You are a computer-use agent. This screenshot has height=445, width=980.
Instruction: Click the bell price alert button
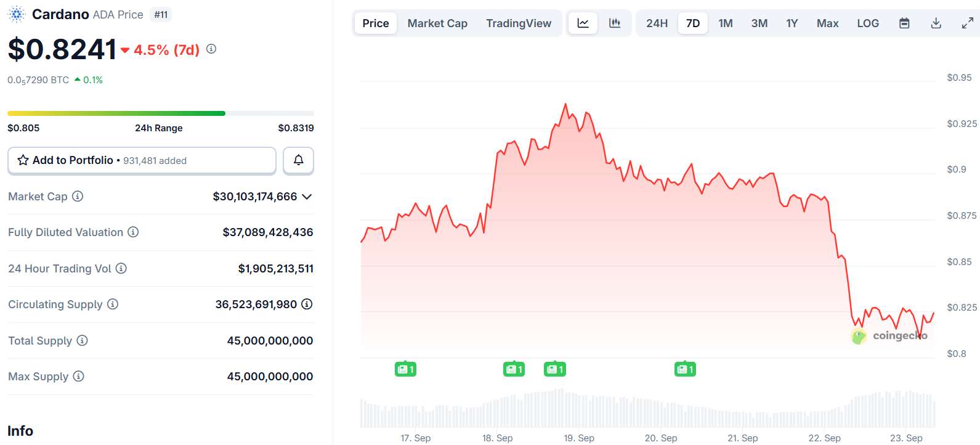click(x=298, y=160)
